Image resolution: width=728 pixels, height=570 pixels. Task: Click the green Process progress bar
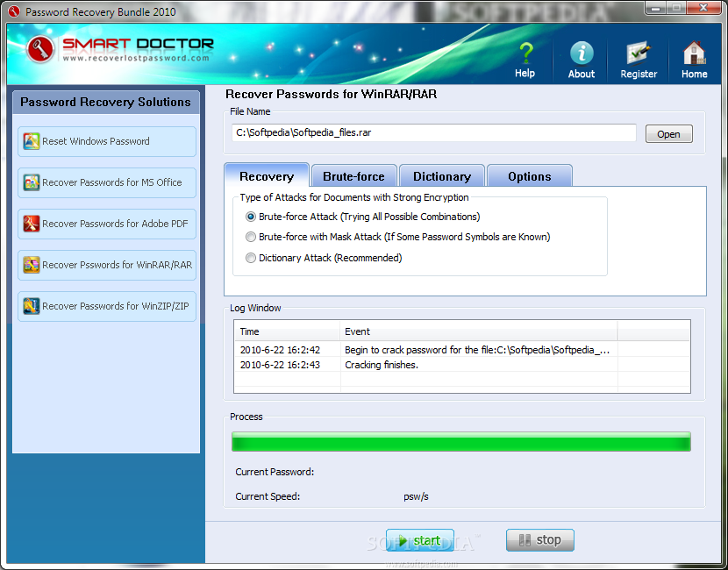click(461, 442)
